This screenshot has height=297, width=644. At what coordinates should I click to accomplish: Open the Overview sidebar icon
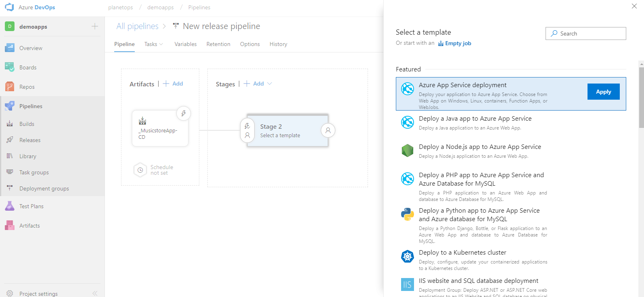[x=10, y=48]
